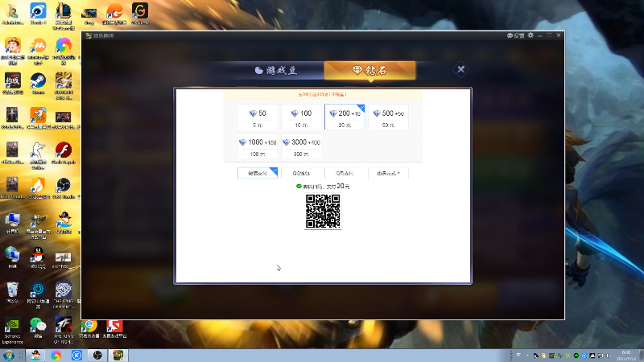Open GeForce Experience desktop shortcut
644x362 pixels.
12,331
